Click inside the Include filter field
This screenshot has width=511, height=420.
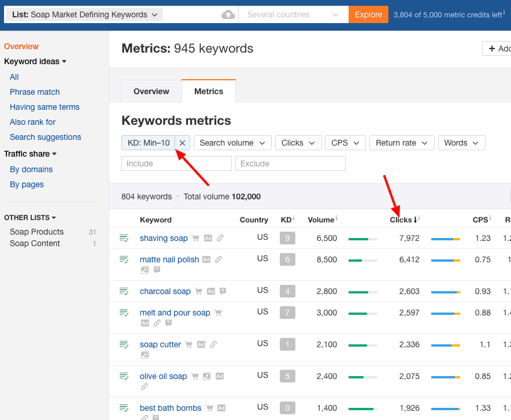(176, 163)
